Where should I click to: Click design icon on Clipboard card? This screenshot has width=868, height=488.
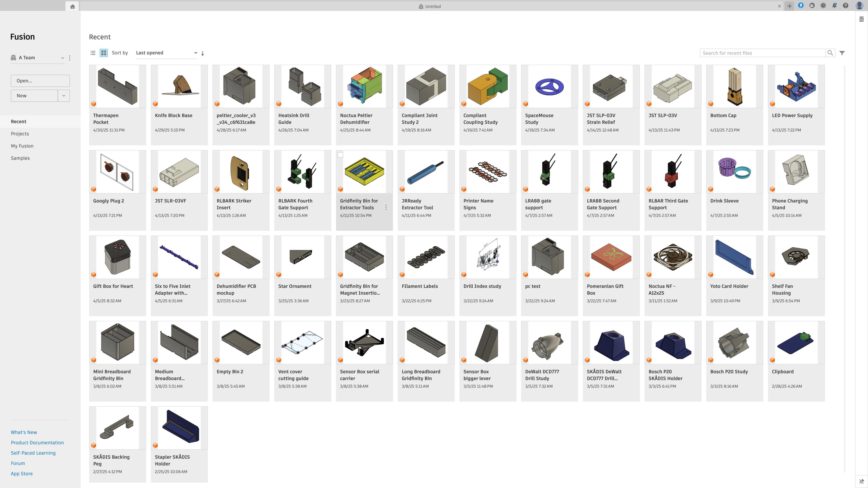pyautogui.click(x=773, y=360)
